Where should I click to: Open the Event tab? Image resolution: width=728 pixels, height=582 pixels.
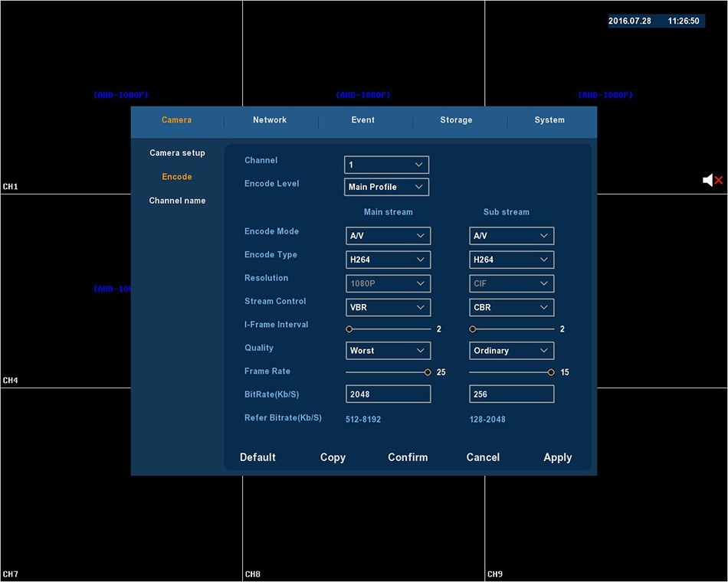click(363, 120)
